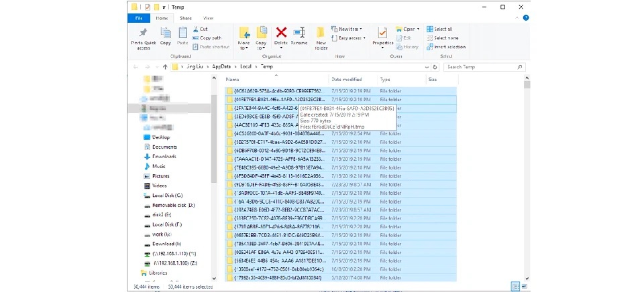
Task: Select the {7AAAAC1E folder name
Action: pyautogui.click(x=280, y=159)
